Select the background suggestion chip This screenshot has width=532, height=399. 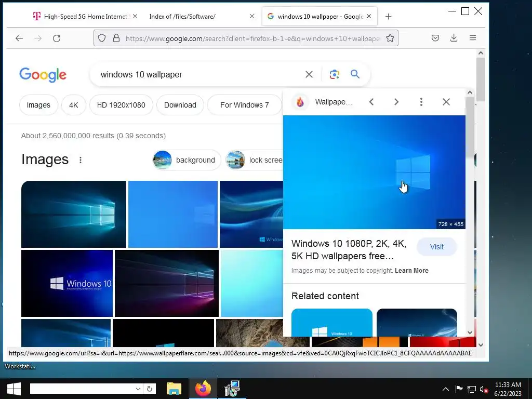point(187,160)
